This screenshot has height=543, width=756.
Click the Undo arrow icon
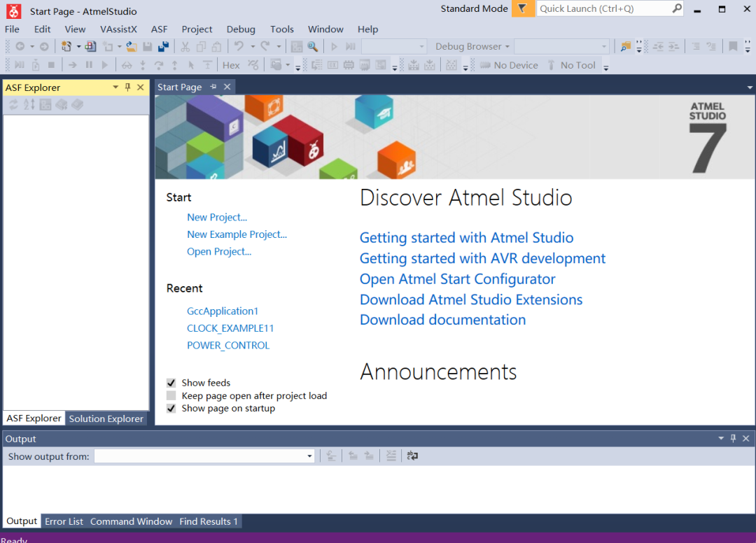(239, 47)
